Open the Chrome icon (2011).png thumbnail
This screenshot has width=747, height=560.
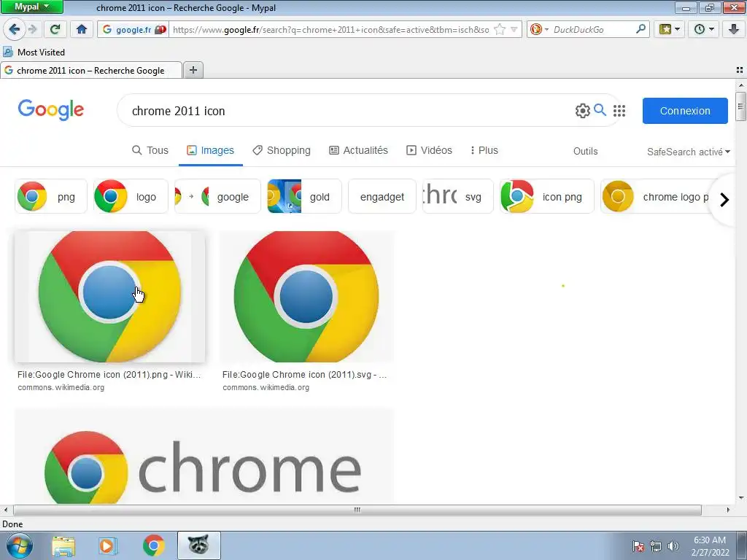click(x=110, y=297)
